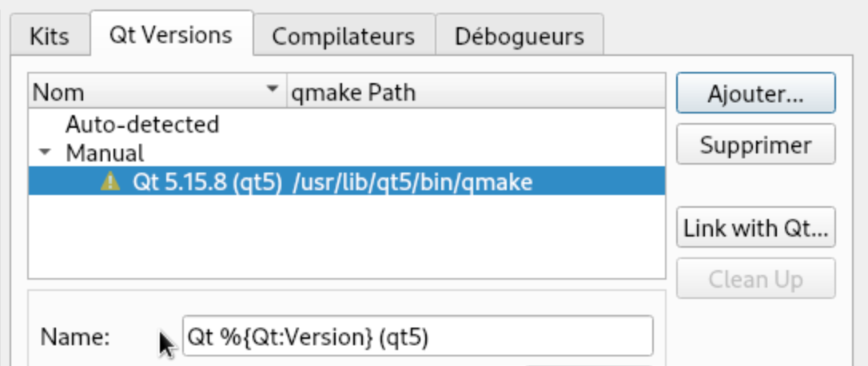The height and width of the screenshot is (366, 868).
Task: Select the Débogueurs tab
Action: [x=519, y=37]
